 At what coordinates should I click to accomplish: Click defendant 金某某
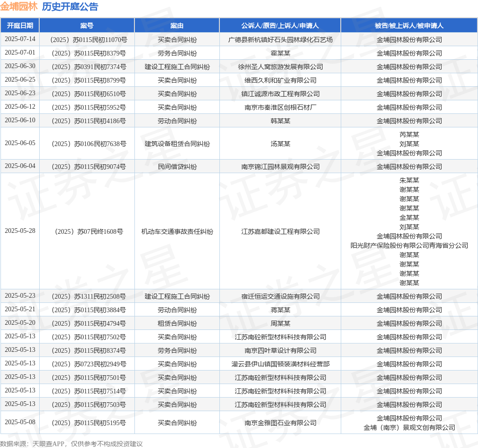pyautogui.click(x=409, y=217)
